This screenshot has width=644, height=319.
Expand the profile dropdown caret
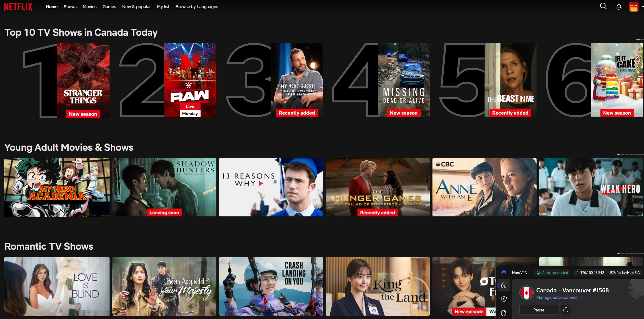(x=642, y=6)
